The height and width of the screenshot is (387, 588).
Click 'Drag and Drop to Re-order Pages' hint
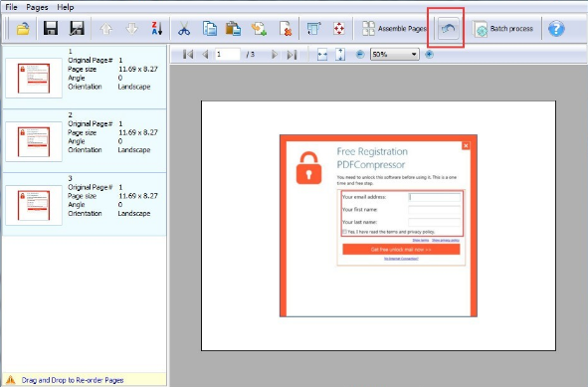tap(73, 380)
